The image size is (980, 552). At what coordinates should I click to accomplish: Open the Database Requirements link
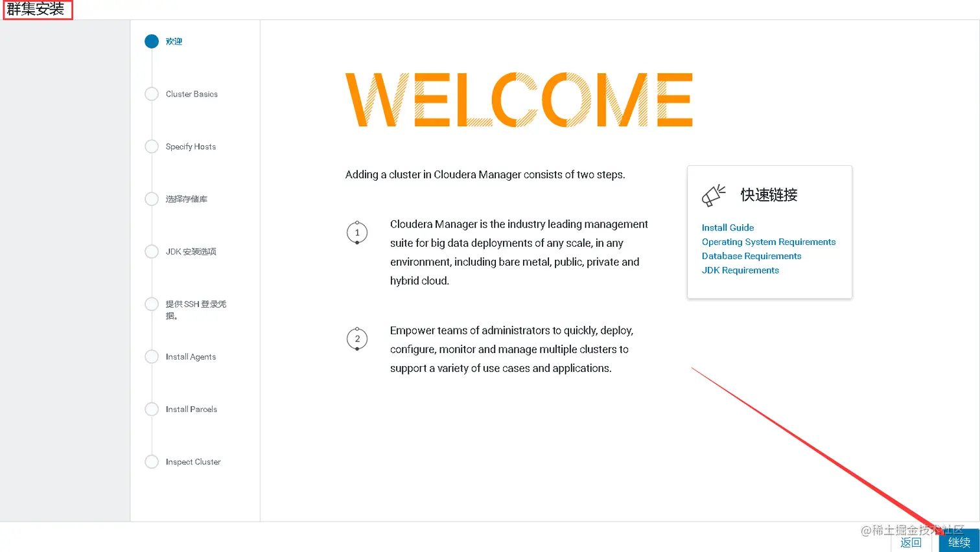pos(751,256)
